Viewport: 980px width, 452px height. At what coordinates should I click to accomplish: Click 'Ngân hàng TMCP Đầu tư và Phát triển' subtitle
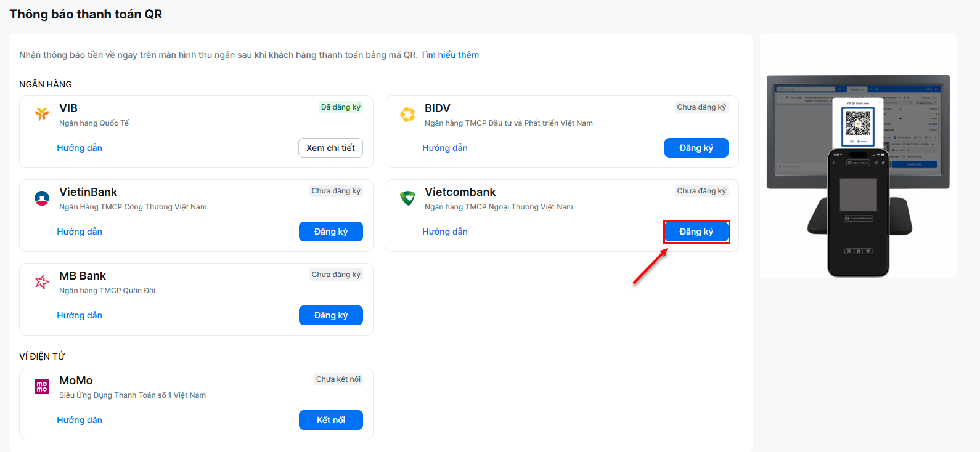pyautogui.click(x=509, y=123)
